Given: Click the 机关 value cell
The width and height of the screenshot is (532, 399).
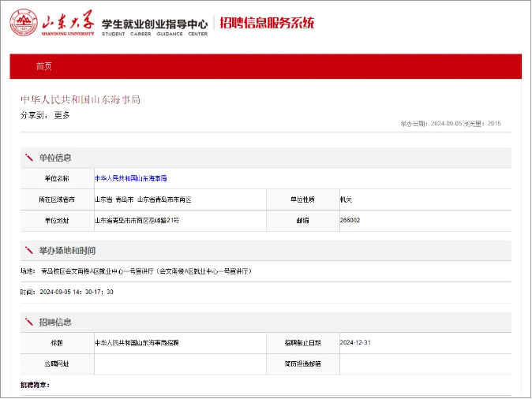Looking at the screenshot, I should [425, 199].
